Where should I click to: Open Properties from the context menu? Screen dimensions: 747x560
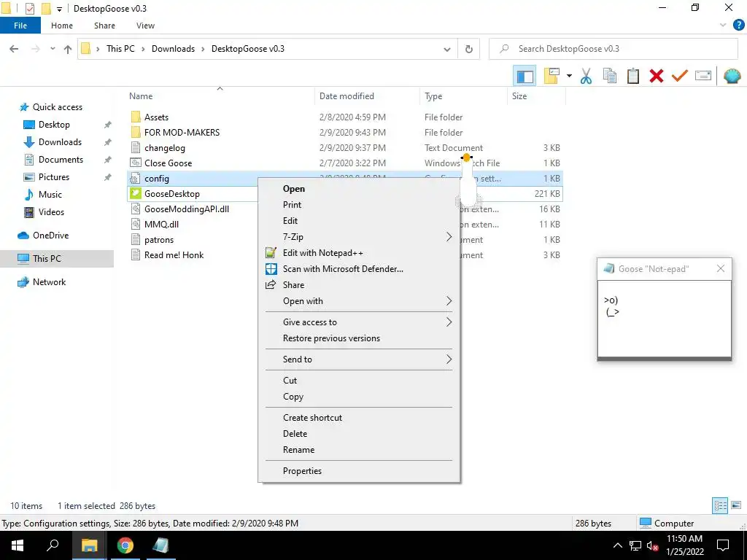(x=359, y=471)
